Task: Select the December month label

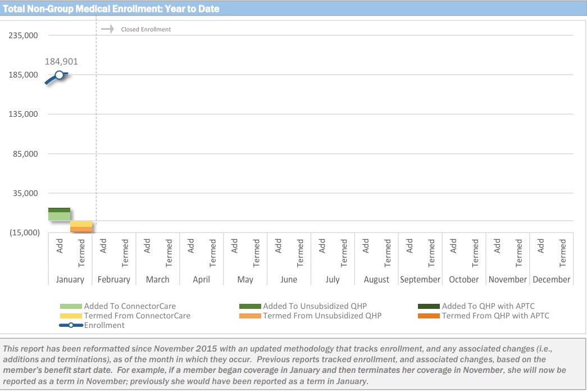Action: pyautogui.click(x=551, y=280)
